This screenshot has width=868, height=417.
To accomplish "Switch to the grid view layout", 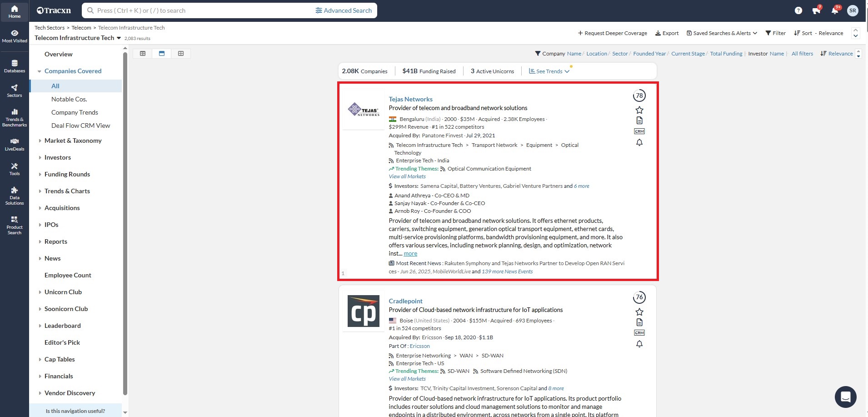I will click(181, 54).
